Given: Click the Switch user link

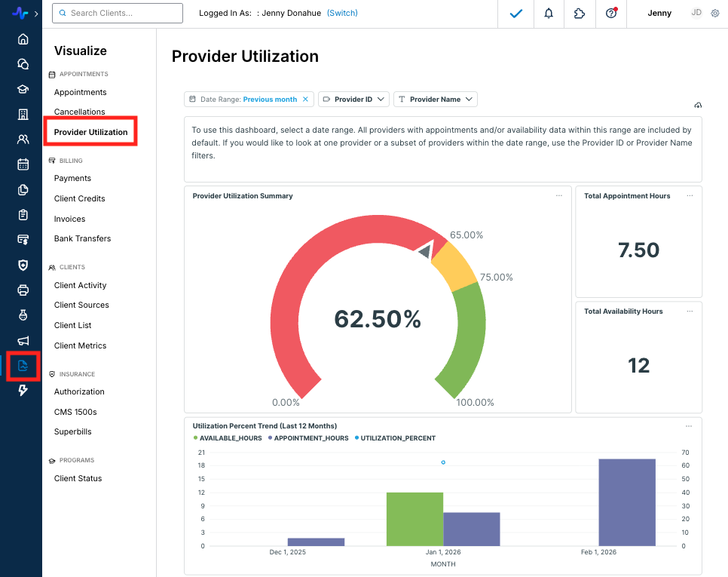Looking at the screenshot, I should pos(342,14).
